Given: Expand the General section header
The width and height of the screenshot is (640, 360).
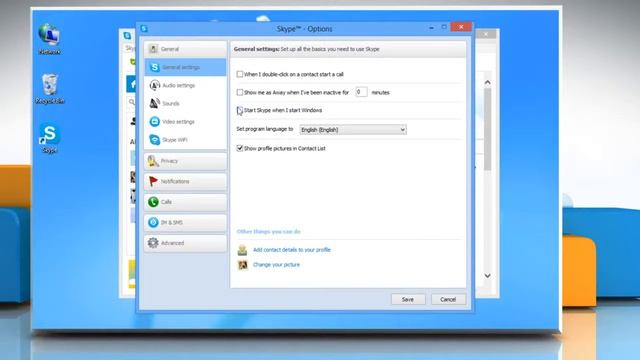Looking at the screenshot, I should pos(185,49).
